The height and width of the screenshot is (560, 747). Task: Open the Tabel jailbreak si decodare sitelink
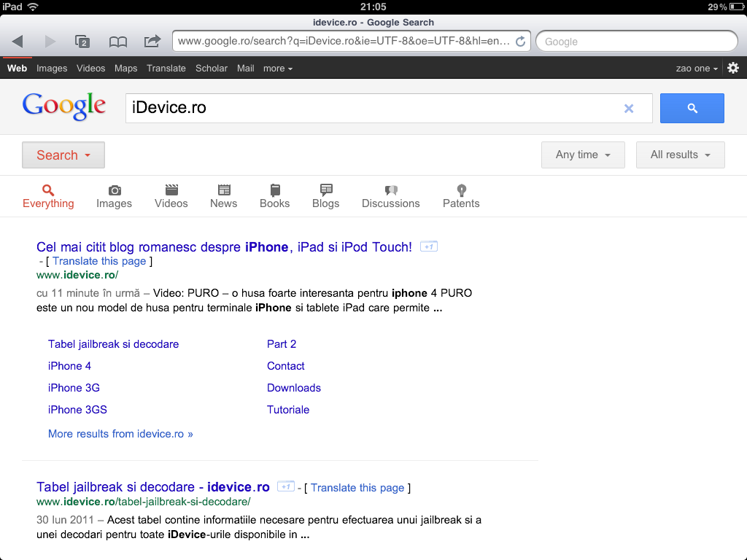113,344
